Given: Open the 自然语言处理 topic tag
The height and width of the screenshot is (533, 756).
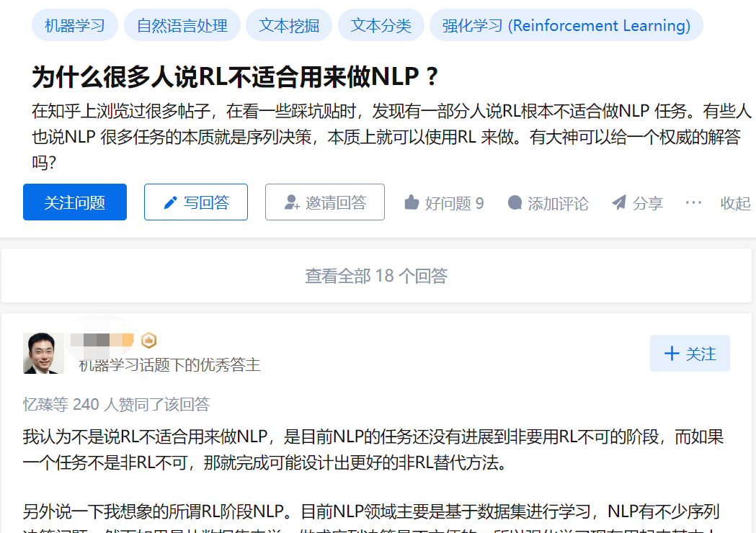Looking at the screenshot, I should tap(182, 25).
